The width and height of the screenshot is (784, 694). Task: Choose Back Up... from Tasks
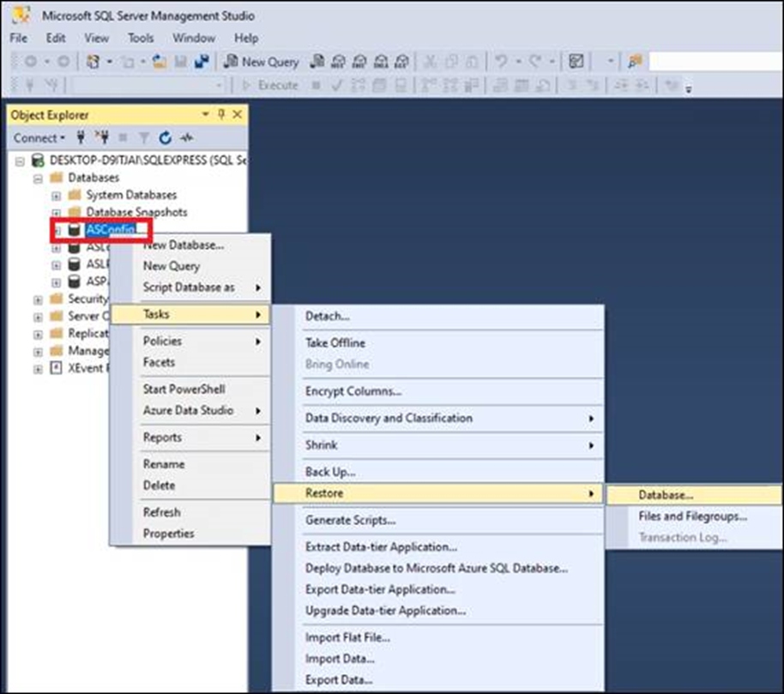pos(438,472)
